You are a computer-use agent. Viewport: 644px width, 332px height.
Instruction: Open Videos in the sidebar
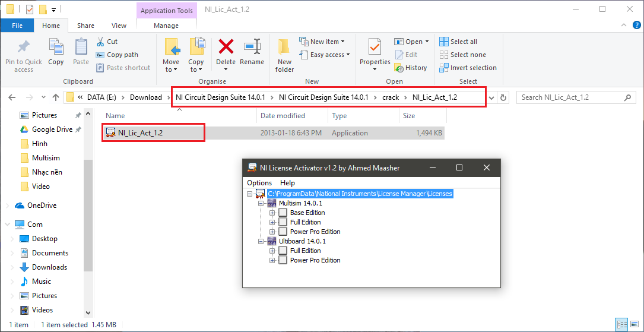pos(42,310)
